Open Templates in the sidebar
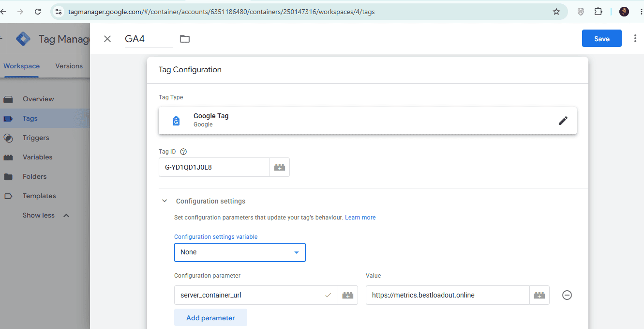This screenshot has width=644, height=329. pyautogui.click(x=39, y=196)
